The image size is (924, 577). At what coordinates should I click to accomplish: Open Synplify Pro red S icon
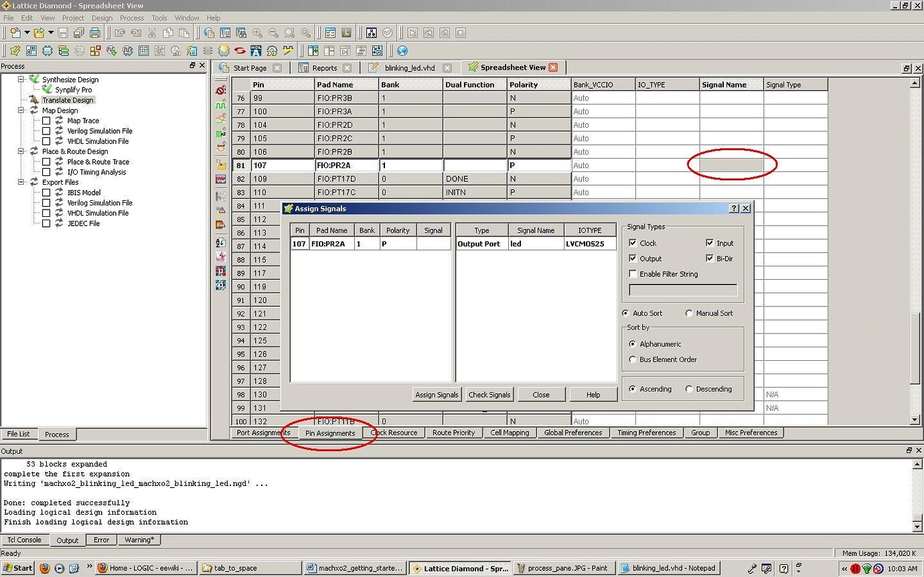click(240, 51)
